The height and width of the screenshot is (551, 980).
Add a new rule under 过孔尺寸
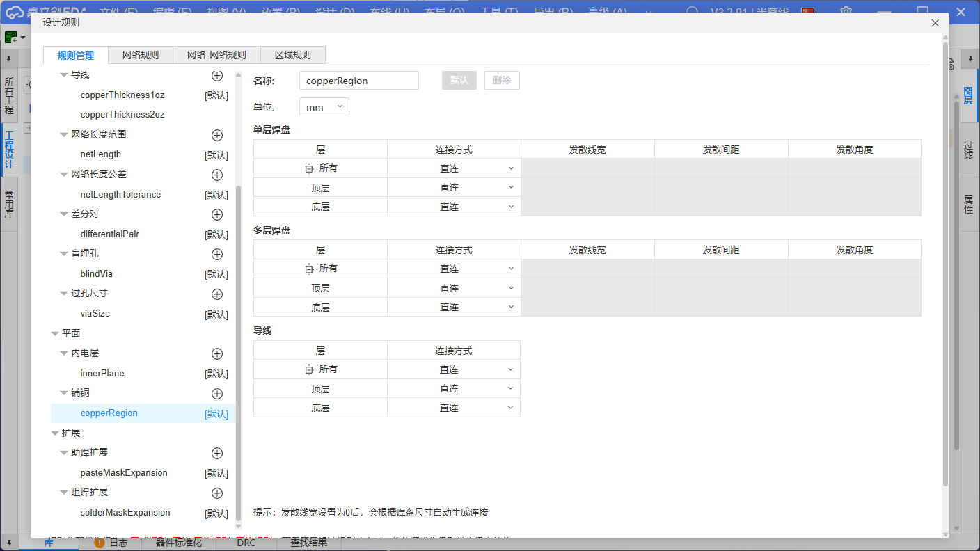[x=217, y=294]
